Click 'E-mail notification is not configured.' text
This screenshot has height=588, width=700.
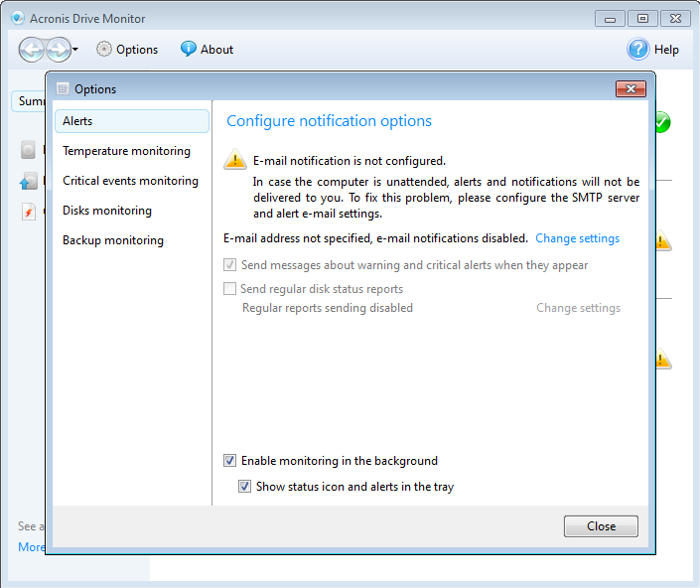click(x=350, y=161)
